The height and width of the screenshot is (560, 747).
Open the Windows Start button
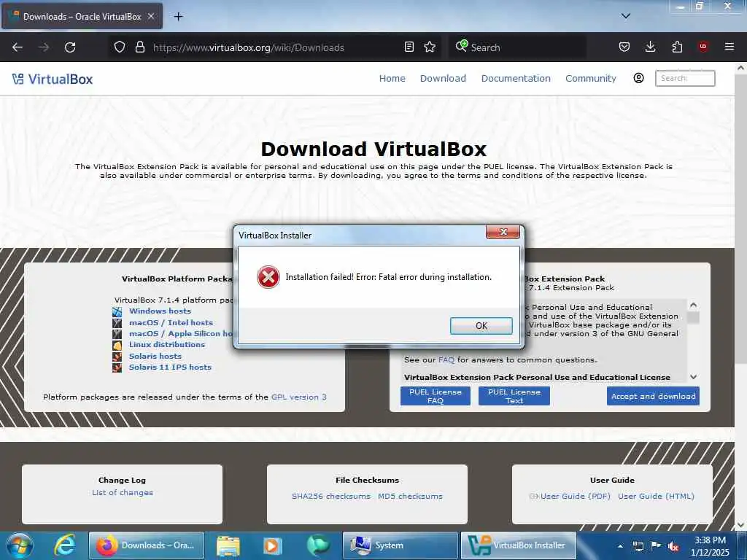(20, 545)
